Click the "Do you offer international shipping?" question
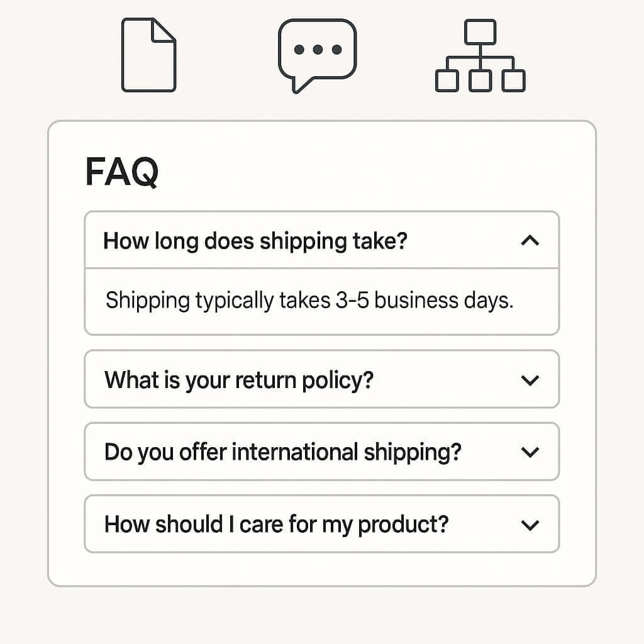 (282, 452)
